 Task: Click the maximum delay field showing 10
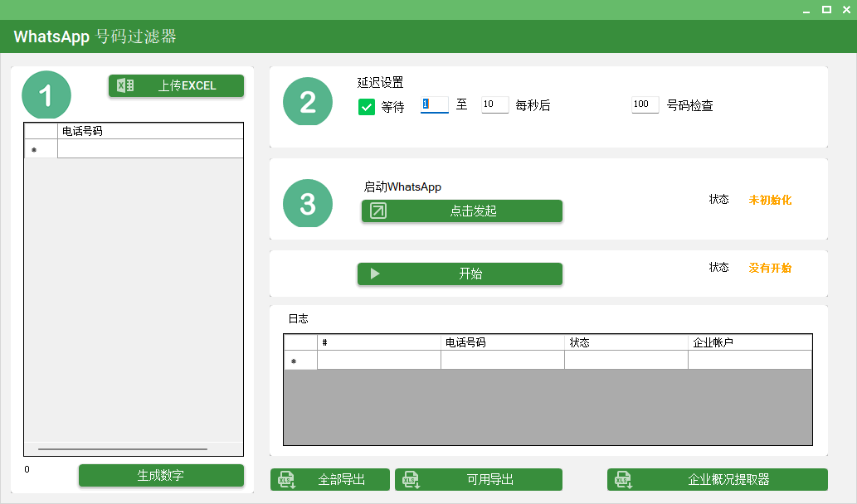pyautogui.click(x=494, y=104)
